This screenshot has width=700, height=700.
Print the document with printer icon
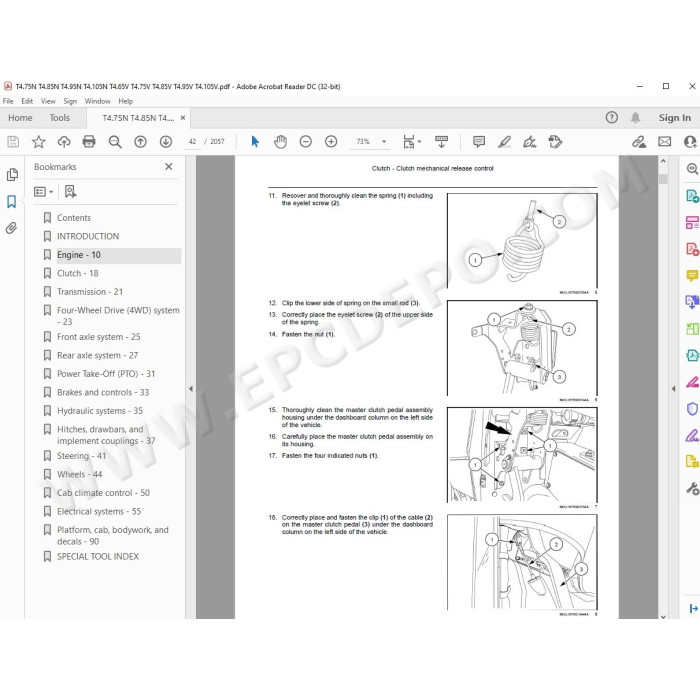click(89, 142)
